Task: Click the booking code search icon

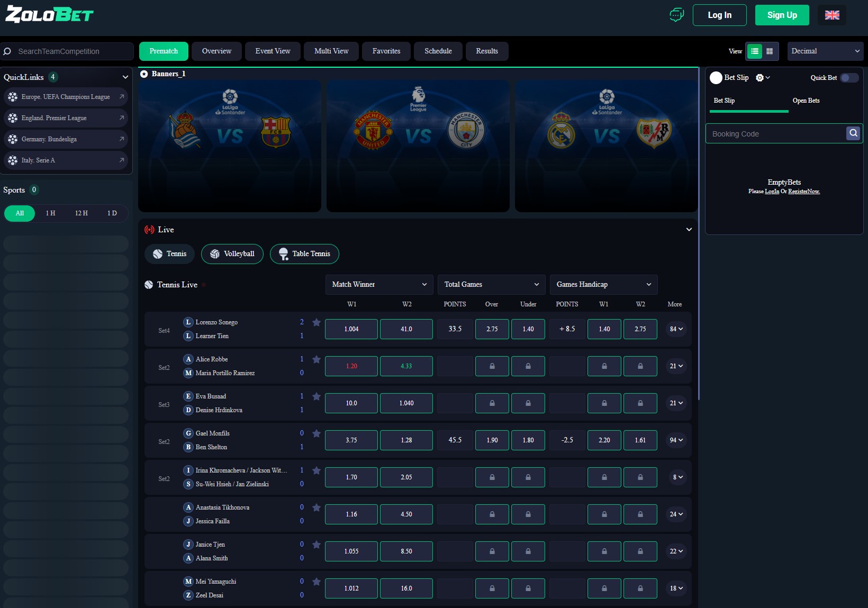Action: pos(853,133)
